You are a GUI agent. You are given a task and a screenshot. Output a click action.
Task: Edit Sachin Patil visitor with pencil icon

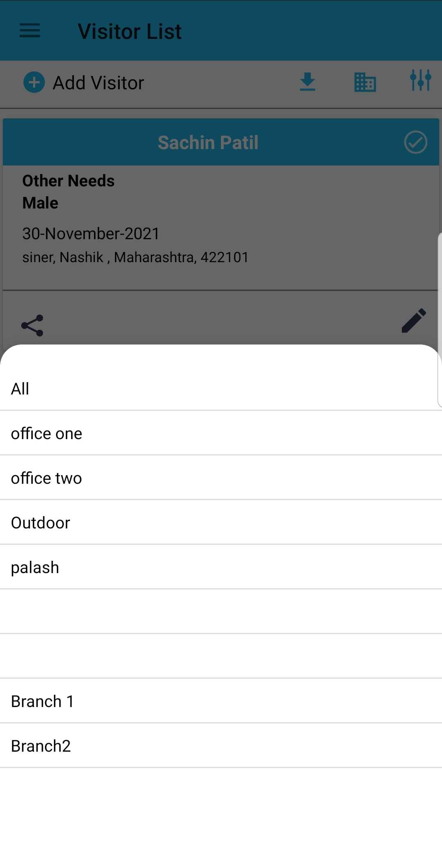pos(414,321)
